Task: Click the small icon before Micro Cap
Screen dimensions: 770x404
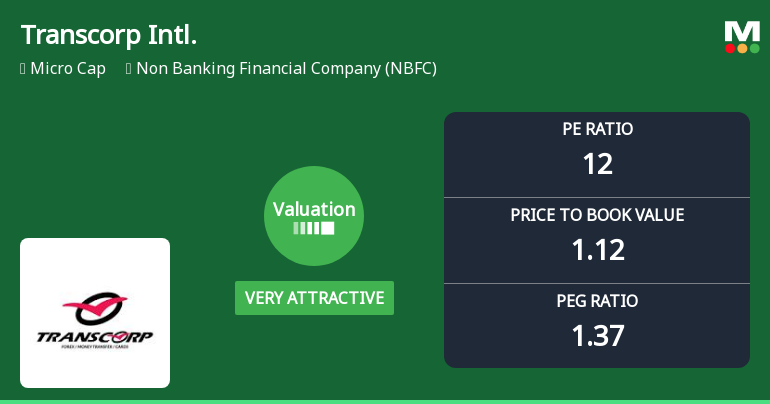Action: point(23,69)
